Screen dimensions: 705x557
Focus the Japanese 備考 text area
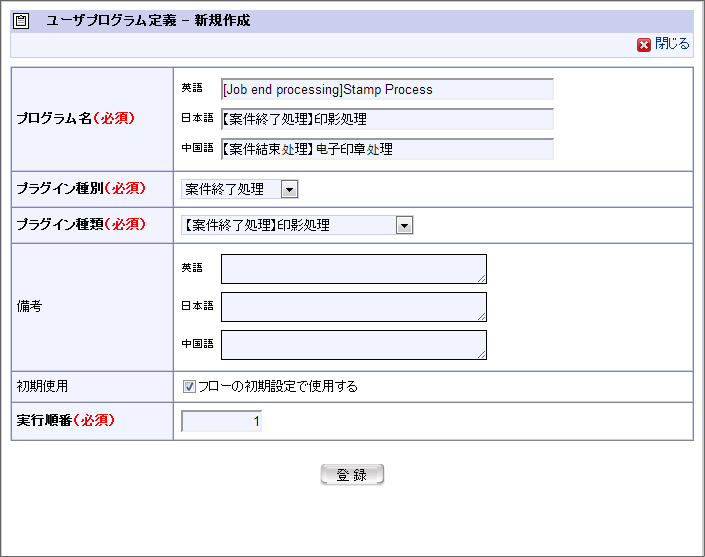coord(353,307)
